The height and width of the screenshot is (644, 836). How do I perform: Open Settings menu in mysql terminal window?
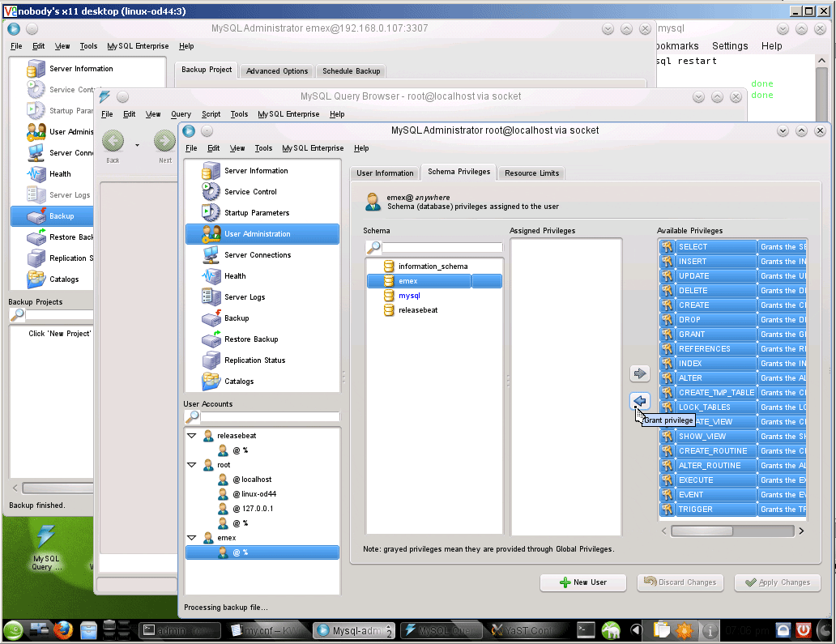pos(730,46)
